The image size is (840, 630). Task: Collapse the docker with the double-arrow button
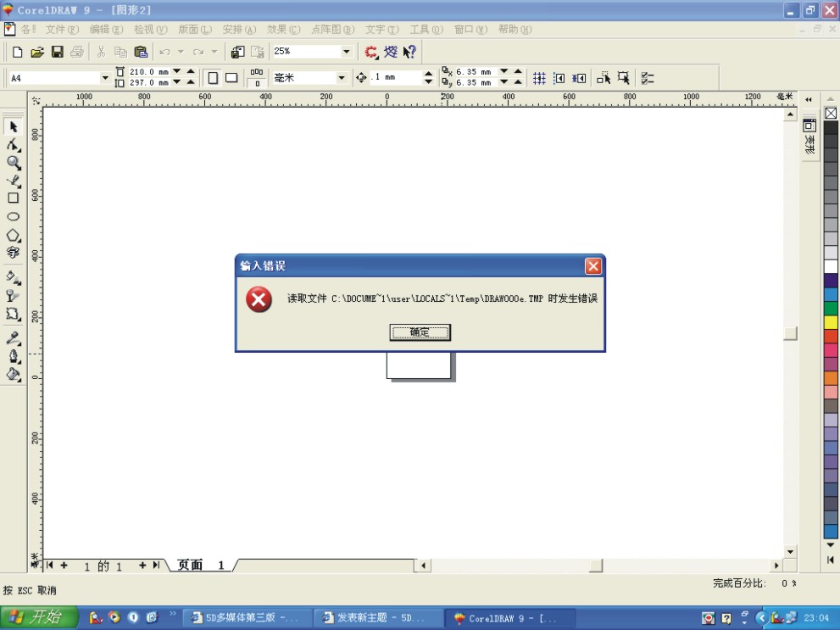[x=809, y=100]
